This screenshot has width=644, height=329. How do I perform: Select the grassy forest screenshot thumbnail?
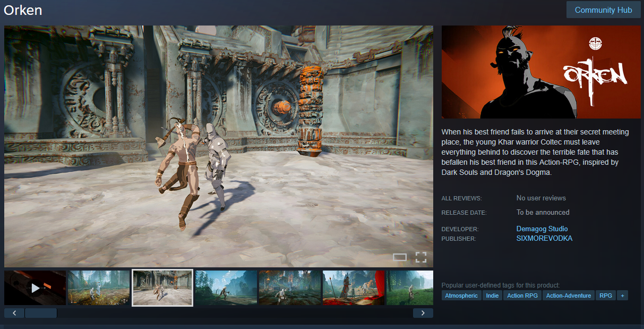pos(99,288)
